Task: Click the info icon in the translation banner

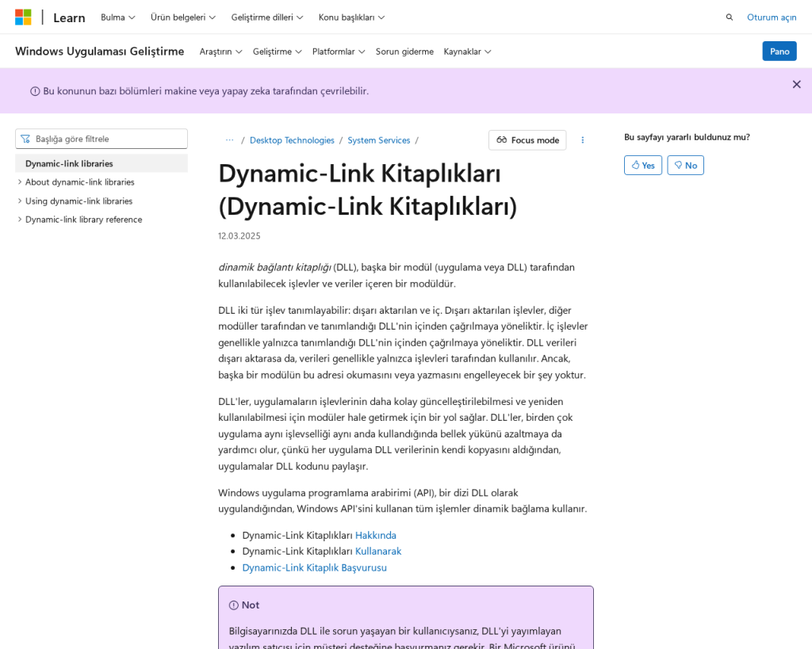Action: pyautogui.click(x=35, y=91)
